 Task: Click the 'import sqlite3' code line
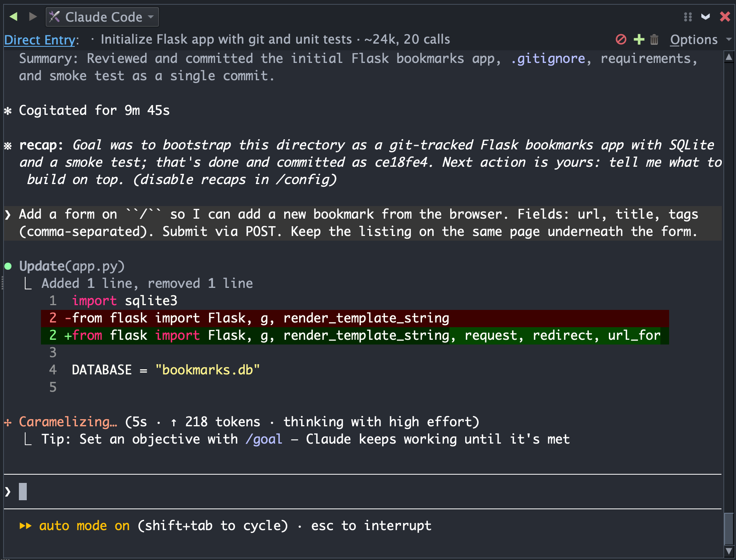(124, 301)
